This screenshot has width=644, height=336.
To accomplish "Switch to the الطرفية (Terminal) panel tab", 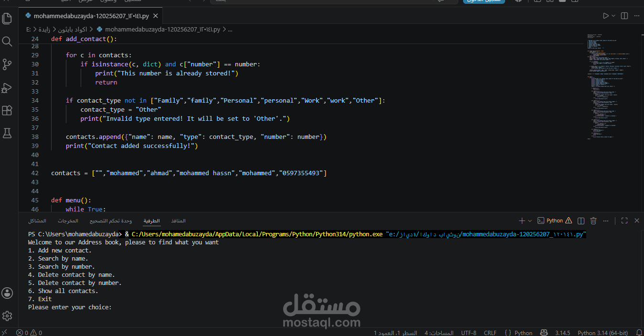I will [152, 221].
